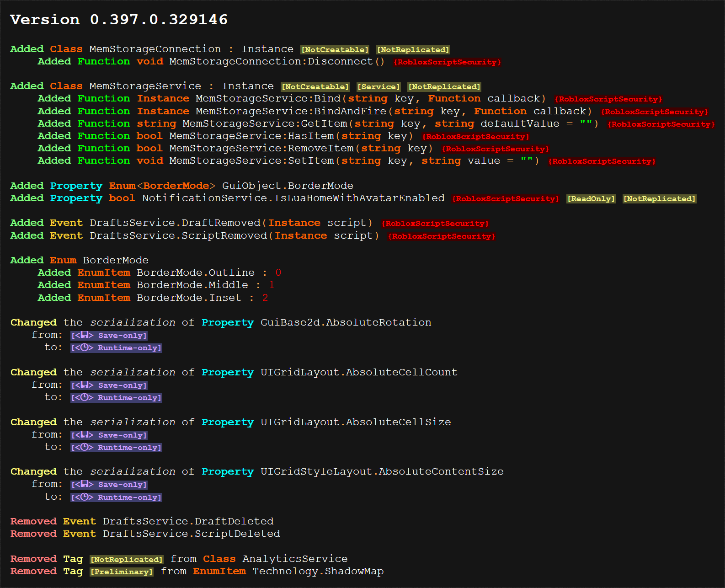Click GuiBase2d.AbsoluteRotation property text
The height and width of the screenshot is (588, 725).
point(346,322)
